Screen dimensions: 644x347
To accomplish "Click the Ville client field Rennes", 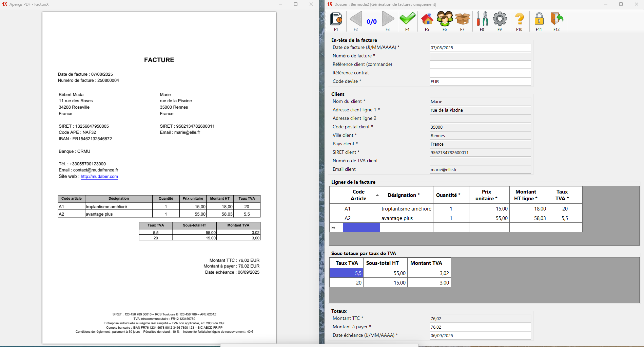I will tap(480, 136).
